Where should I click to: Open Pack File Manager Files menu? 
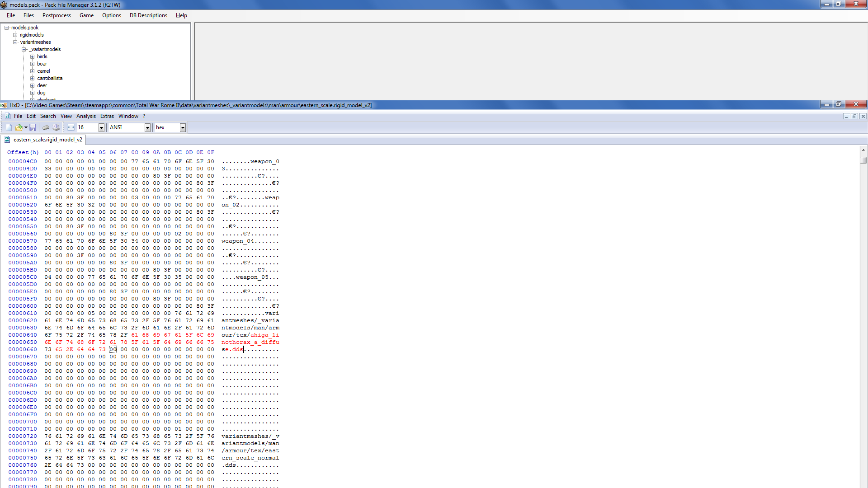click(28, 15)
